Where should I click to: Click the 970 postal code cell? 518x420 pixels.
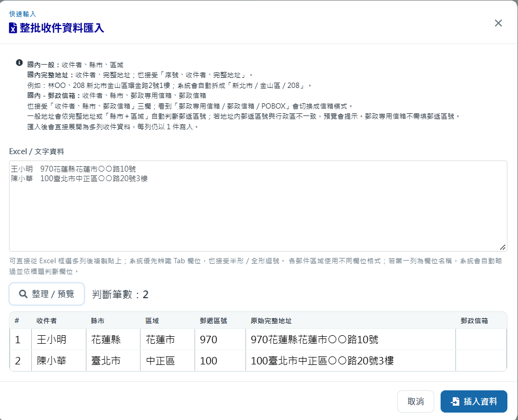pyautogui.click(x=221, y=339)
